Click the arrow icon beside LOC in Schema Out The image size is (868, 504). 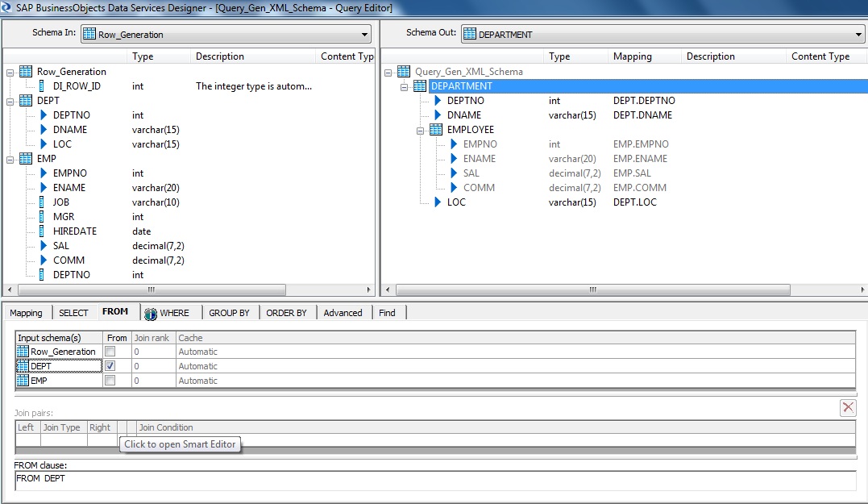(x=438, y=202)
